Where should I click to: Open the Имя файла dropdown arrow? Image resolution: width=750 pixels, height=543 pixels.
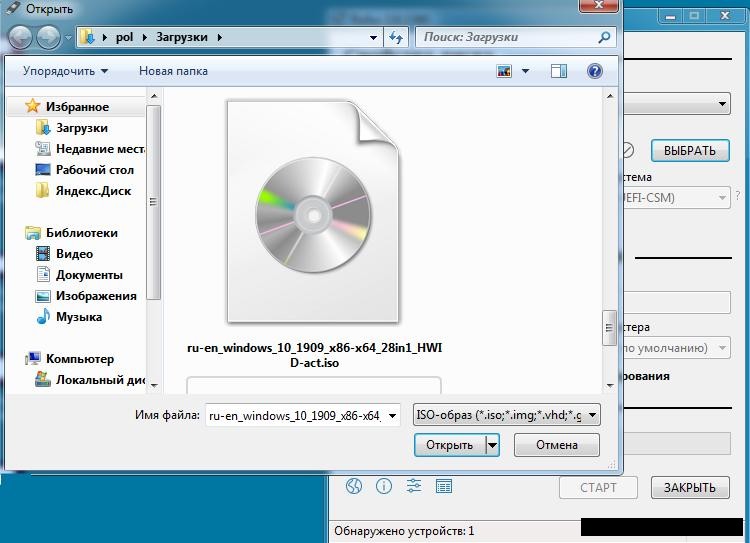coord(392,415)
